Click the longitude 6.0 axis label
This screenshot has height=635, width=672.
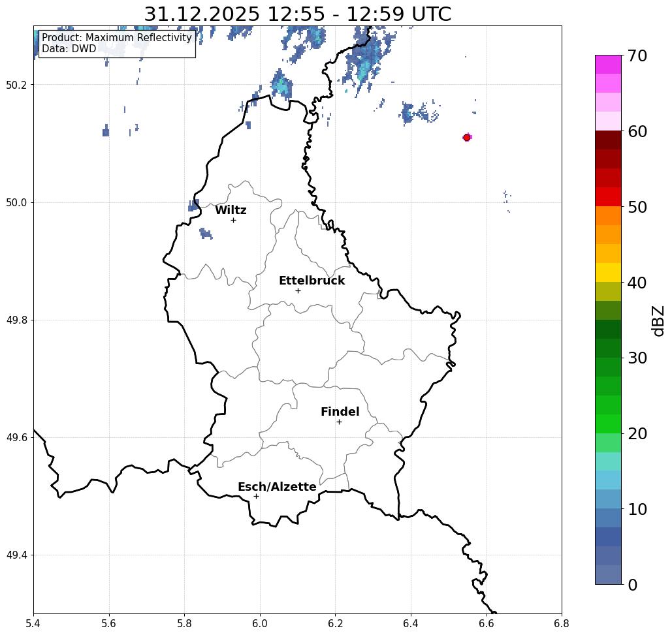click(260, 623)
